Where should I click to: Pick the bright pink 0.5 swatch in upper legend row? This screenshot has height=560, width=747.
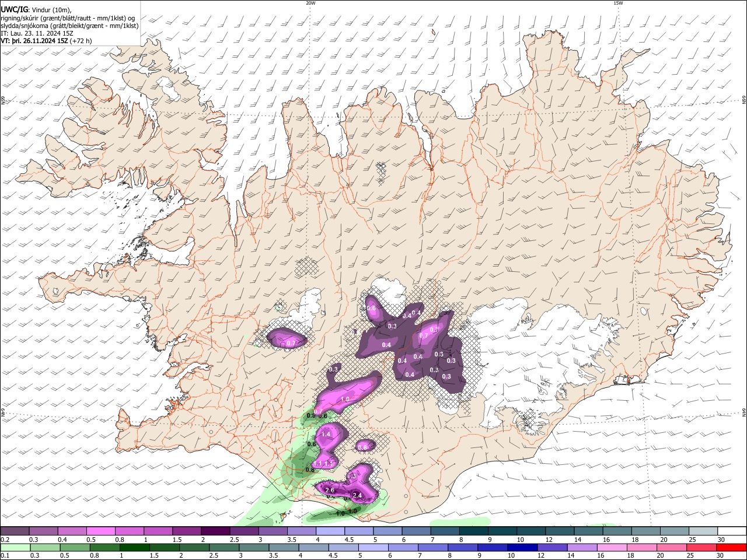pyautogui.click(x=101, y=531)
